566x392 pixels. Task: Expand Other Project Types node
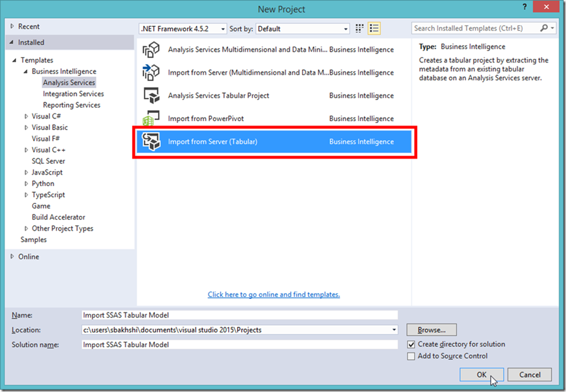pyautogui.click(x=26, y=228)
